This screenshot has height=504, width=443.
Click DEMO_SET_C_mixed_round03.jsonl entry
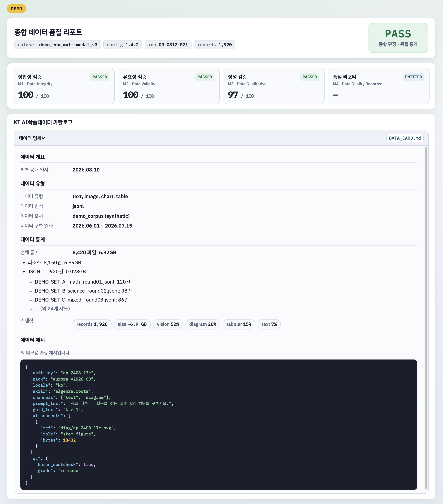click(82, 300)
